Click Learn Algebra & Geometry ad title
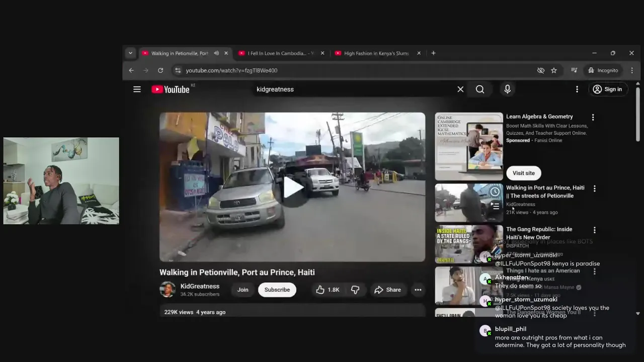Viewport: 644px width, 362px height. pyautogui.click(x=539, y=116)
